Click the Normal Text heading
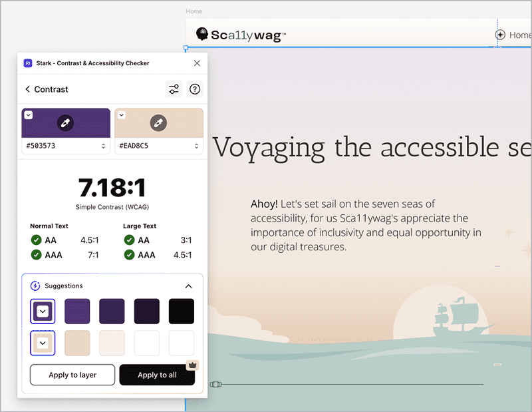 [x=49, y=226]
